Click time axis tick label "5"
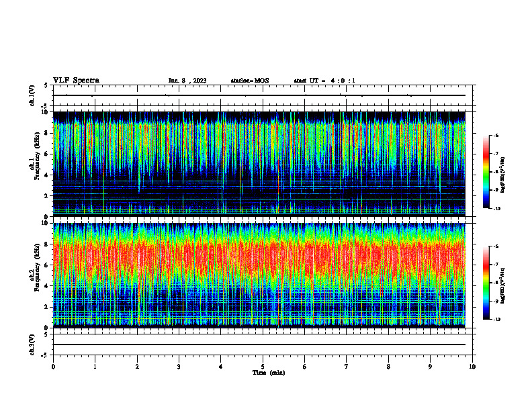The height and width of the screenshot is (411, 532). pyautogui.click(x=263, y=367)
